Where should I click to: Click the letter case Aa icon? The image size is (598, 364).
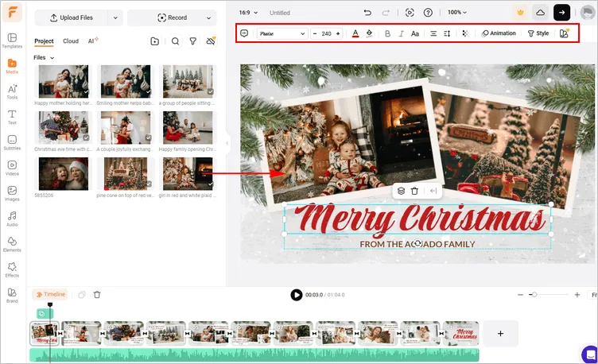415,33
